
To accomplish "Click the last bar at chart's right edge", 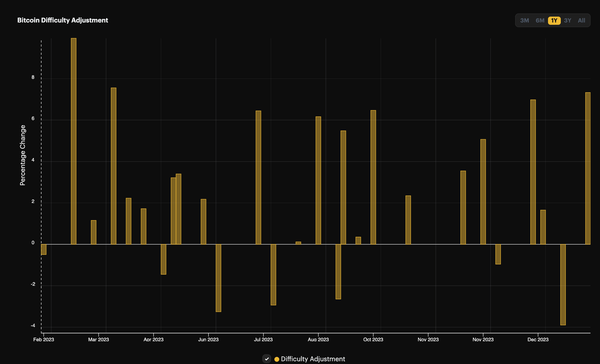I will pyautogui.click(x=588, y=168).
